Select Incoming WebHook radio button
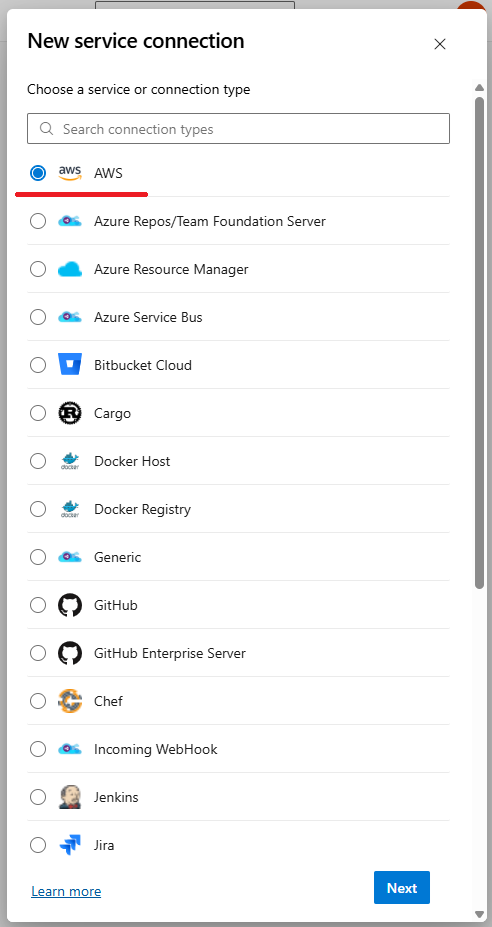The height and width of the screenshot is (927, 492). pos(38,749)
